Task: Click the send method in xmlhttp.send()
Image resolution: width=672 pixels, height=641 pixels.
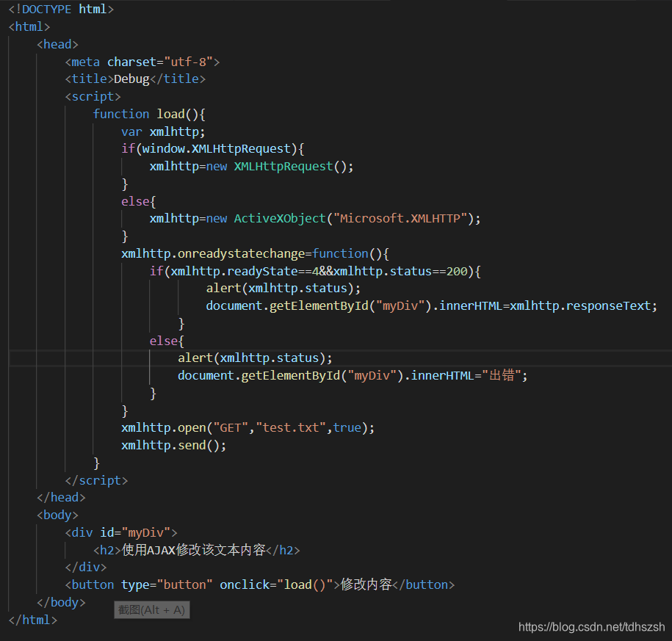Action: [x=192, y=445]
